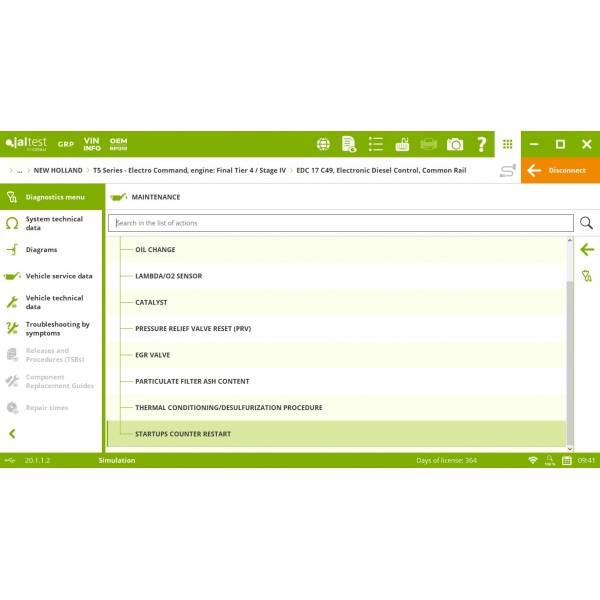This screenshot has height=600, width=600.
Task: Collapse the left sidebar with chevron
Action: pos(12,434)
